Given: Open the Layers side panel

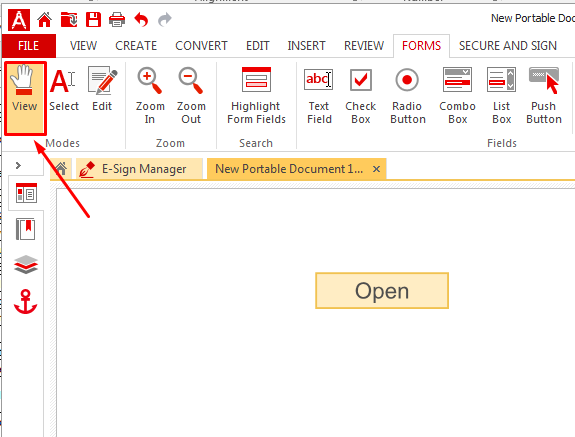Looking at the screenshot, I should (x=26, y=264).
